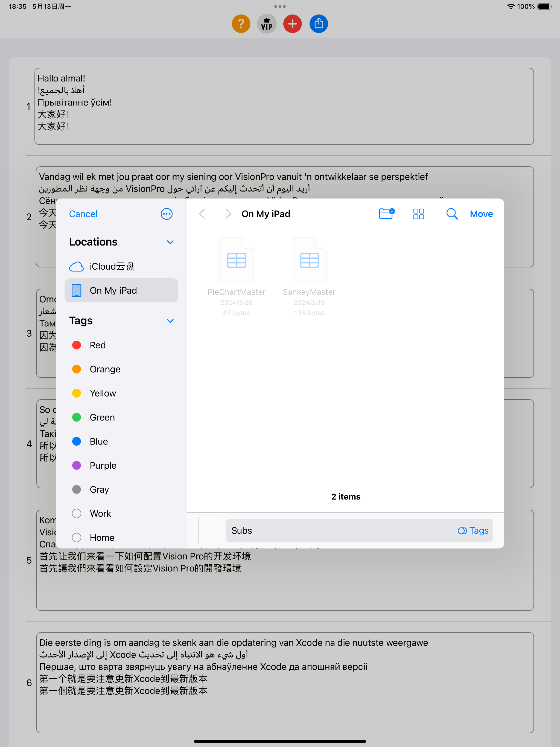Click the time 18:35 in status bar
The width and height of the screenshot is (560, 747).
coord(17,6)
